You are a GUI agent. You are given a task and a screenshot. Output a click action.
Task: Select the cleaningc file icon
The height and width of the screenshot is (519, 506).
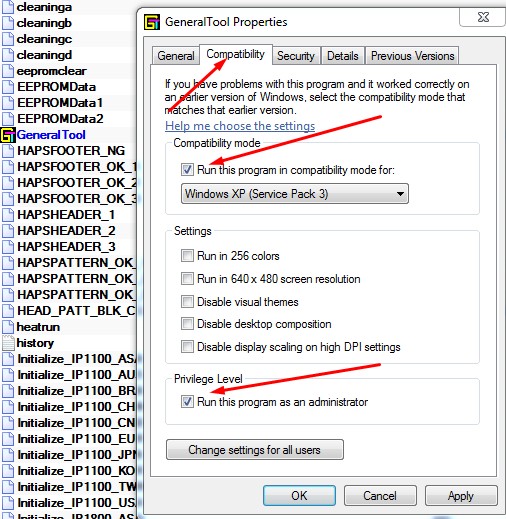click(8, 39)
